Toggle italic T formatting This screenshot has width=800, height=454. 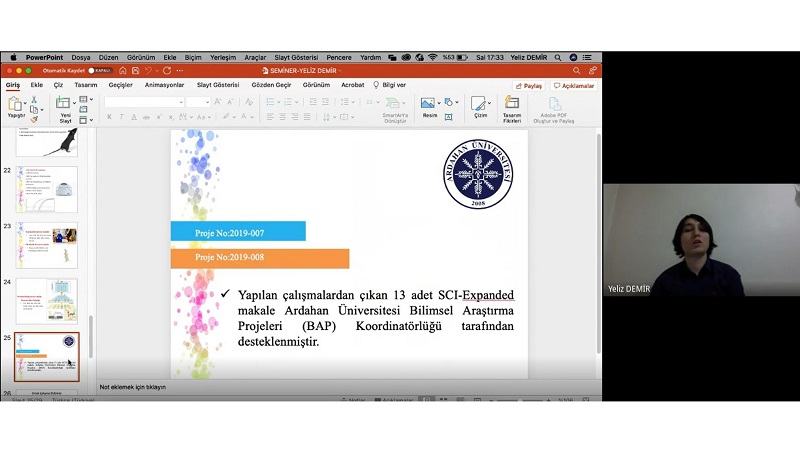coord(121,117)
